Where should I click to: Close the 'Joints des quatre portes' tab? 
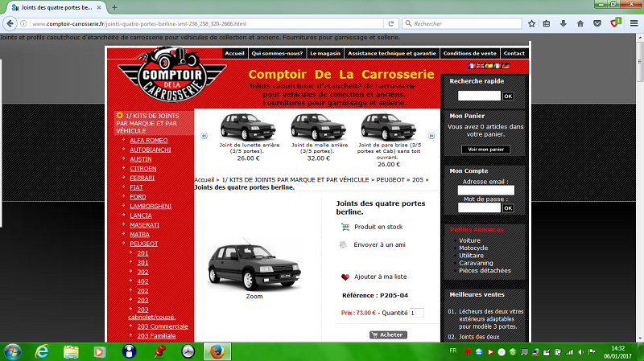pos(99,7)
